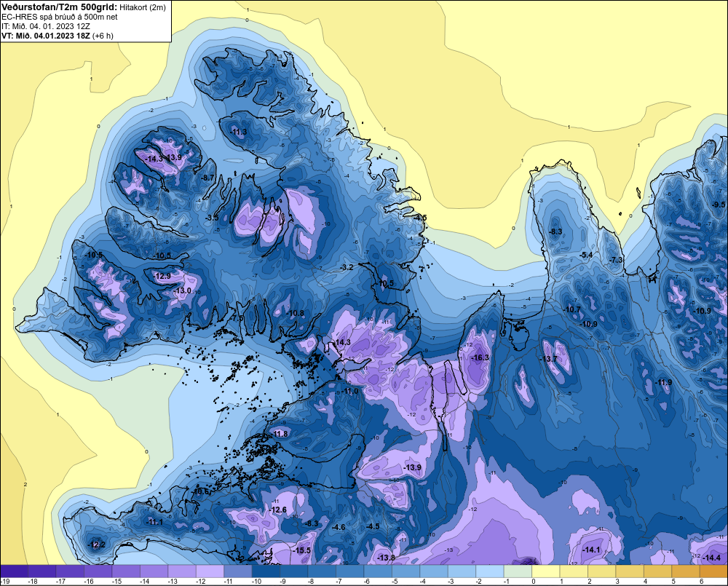Screen dimensions: 728x586
Task: Click the -13.0 temperature label
Action: click(x=182, y=290)
